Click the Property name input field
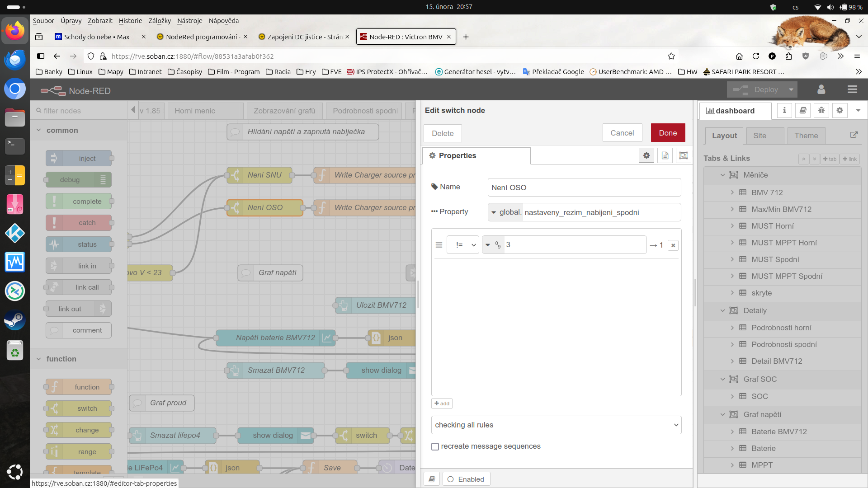 [x=601, y=212]
